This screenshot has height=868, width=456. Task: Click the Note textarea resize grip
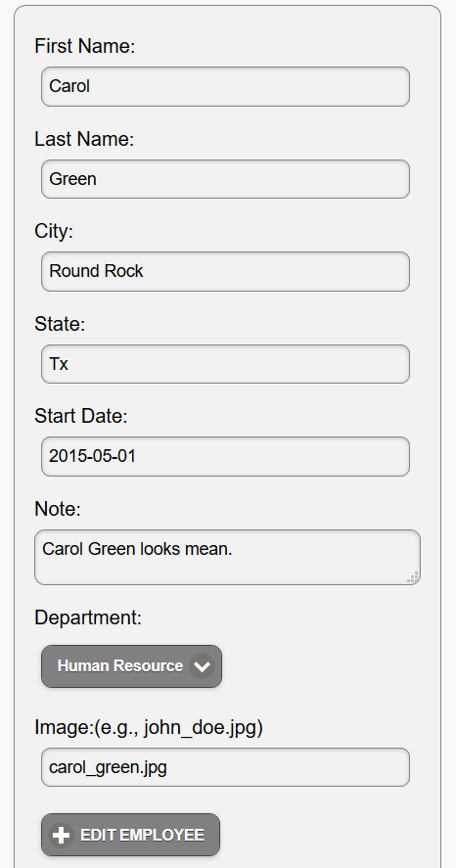tap(413, 577)
